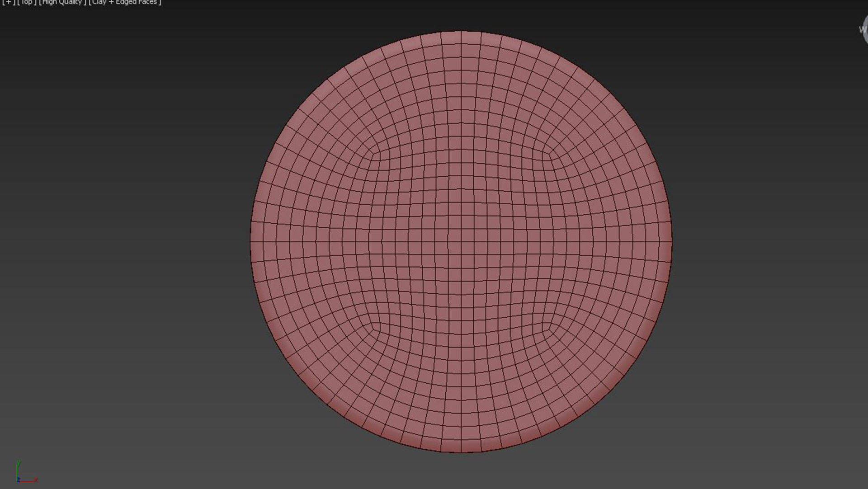Click the upper-right pole vertex of the mesh
This screenshot has height=489, width=868.
[549, 154]
